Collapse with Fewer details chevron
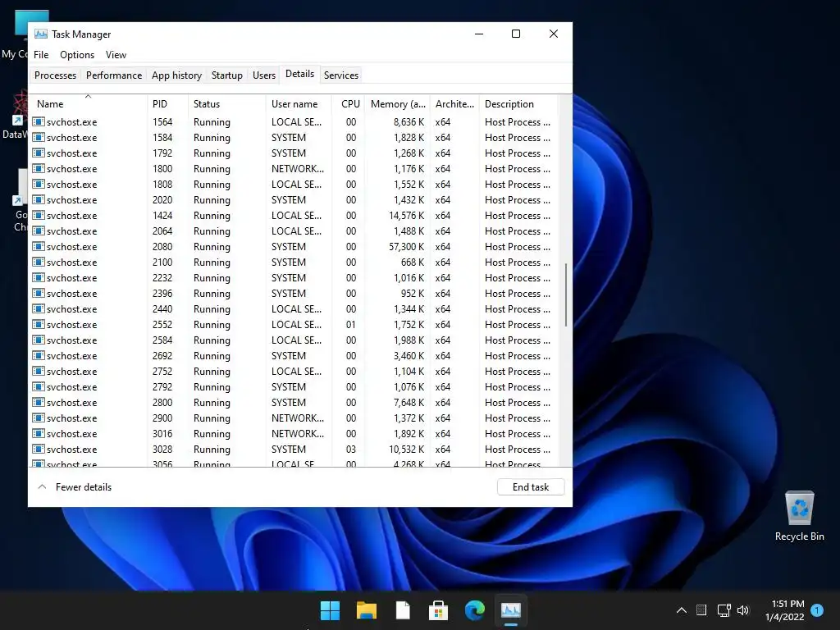The height and width of the screenshot is (630, 840). (43, 487)
